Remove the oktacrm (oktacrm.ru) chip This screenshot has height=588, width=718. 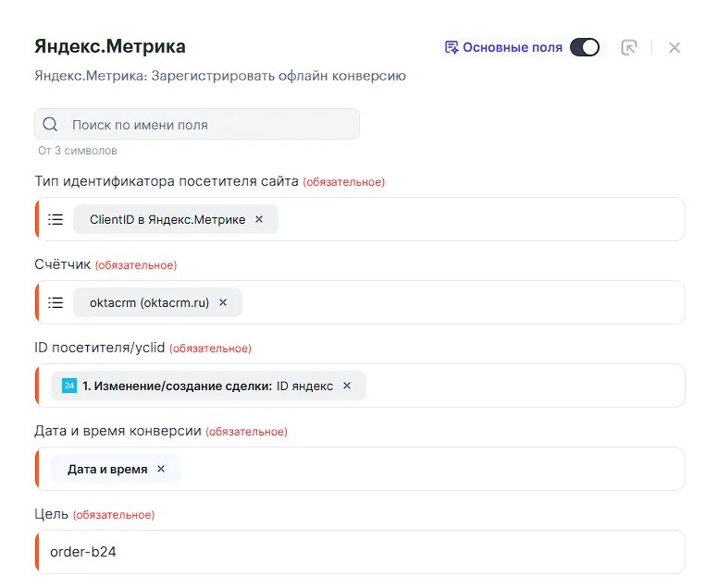pos(223,302)
